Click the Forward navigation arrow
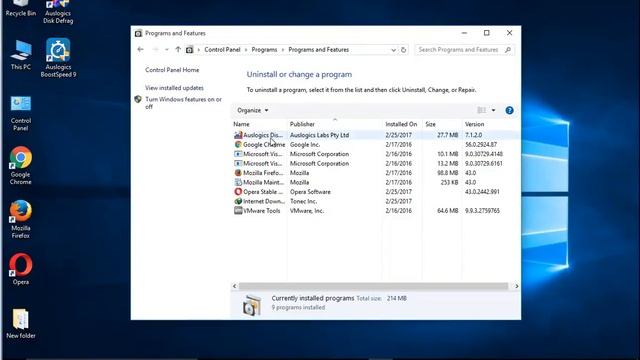The image size is (640, 360). [x=155, y=49]
